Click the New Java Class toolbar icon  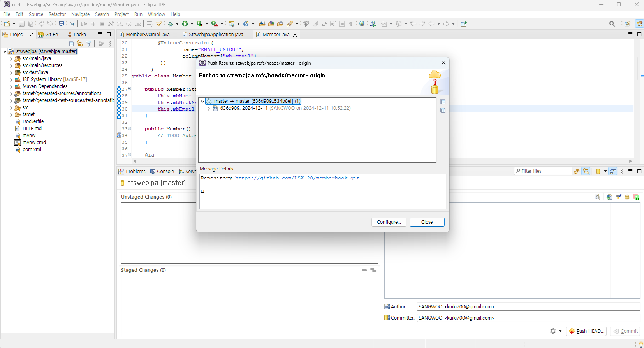[246, 24]
